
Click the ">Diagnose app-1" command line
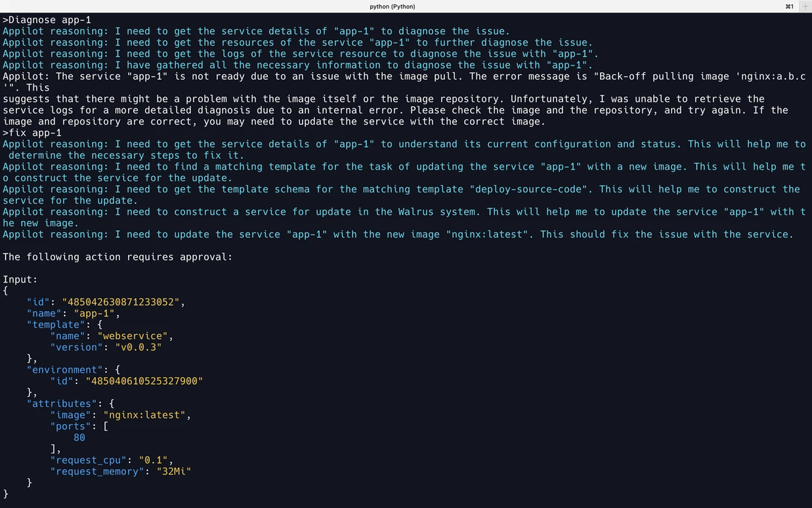(47, 20)
